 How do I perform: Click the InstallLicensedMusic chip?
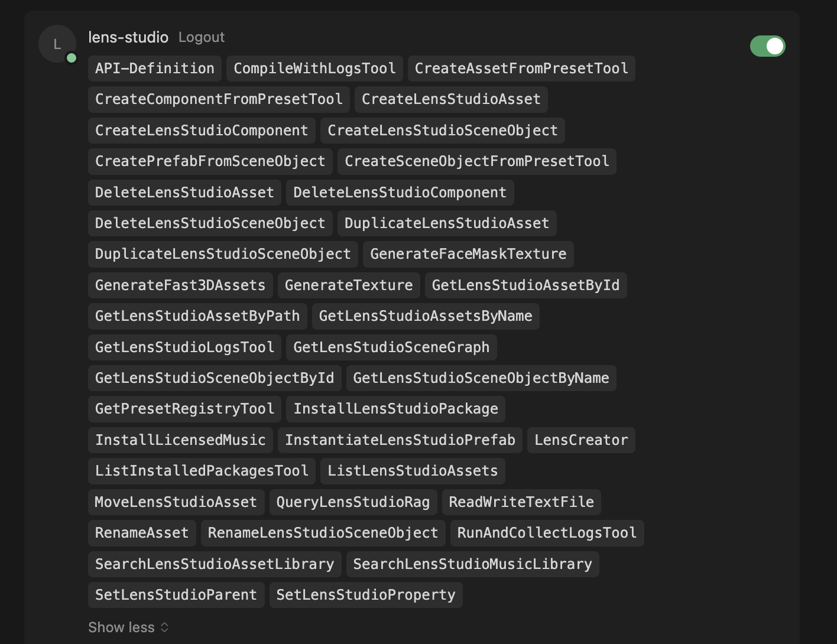coord(180,440)
